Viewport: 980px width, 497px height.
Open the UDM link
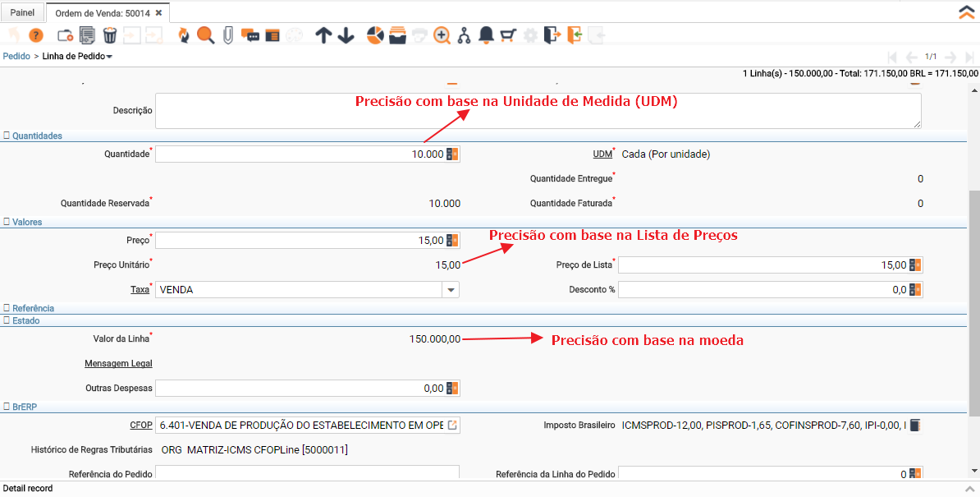(x=602, y=154)
